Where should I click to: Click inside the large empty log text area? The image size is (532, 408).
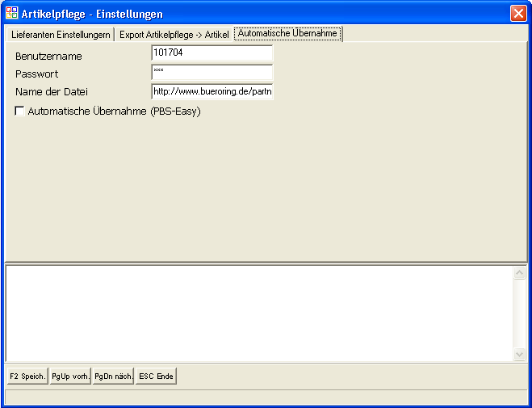tap(258, 313)
